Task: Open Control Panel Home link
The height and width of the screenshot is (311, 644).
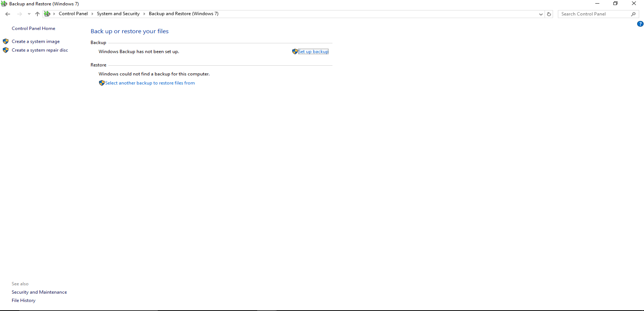Action: point(33,29)
